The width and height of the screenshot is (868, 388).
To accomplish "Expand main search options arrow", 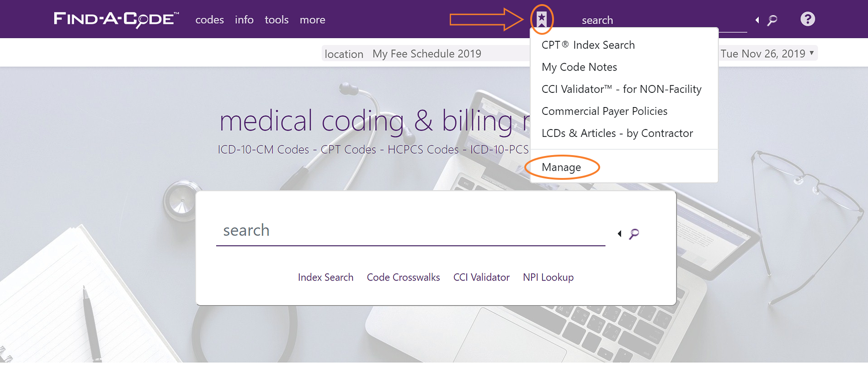I will [619, 234].
